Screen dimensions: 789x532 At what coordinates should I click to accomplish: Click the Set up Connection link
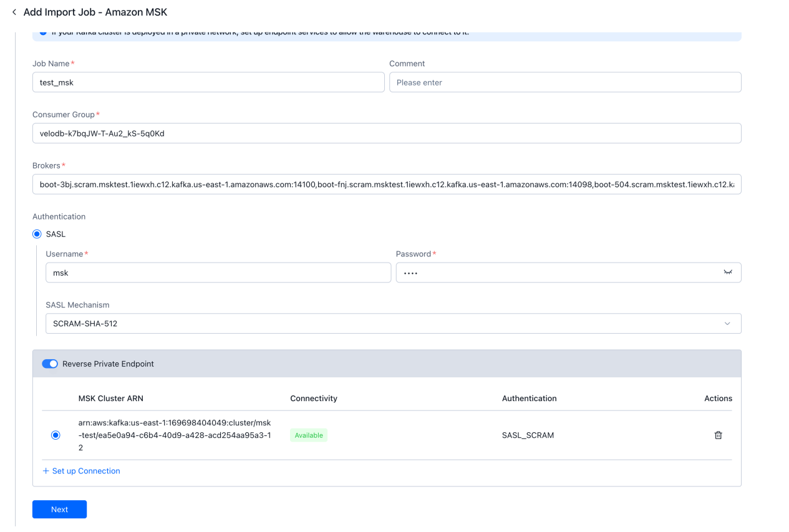point(86,471)
